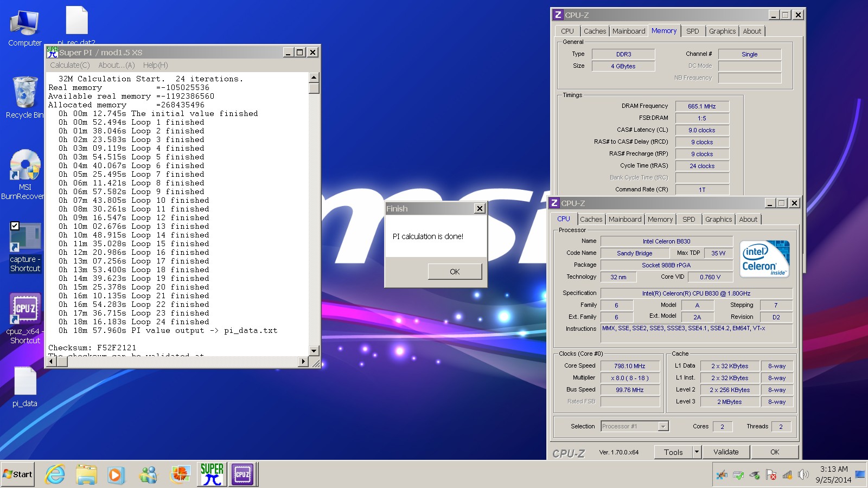The image size is (868, 488).
Task: Click the Validate button in CPU-Z
Action: point(726,452)
